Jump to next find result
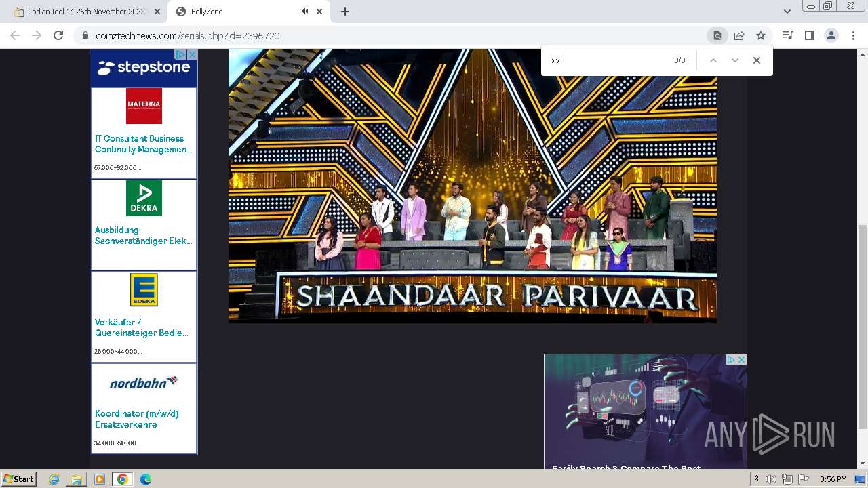Image resolution: width=868 pixels, height=488 pixels. [x=735, y=60]
